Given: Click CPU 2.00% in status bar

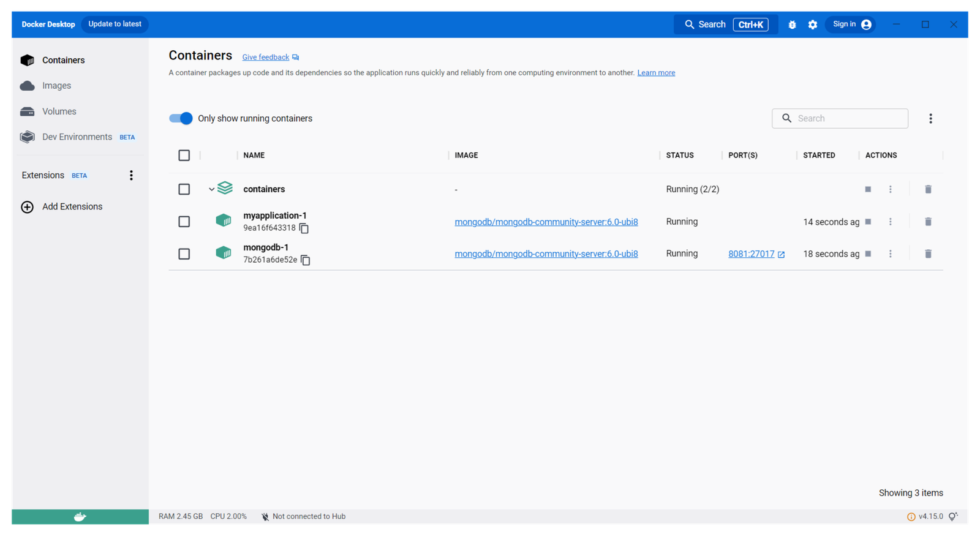Looking at the screenshot, I should 228,517.
